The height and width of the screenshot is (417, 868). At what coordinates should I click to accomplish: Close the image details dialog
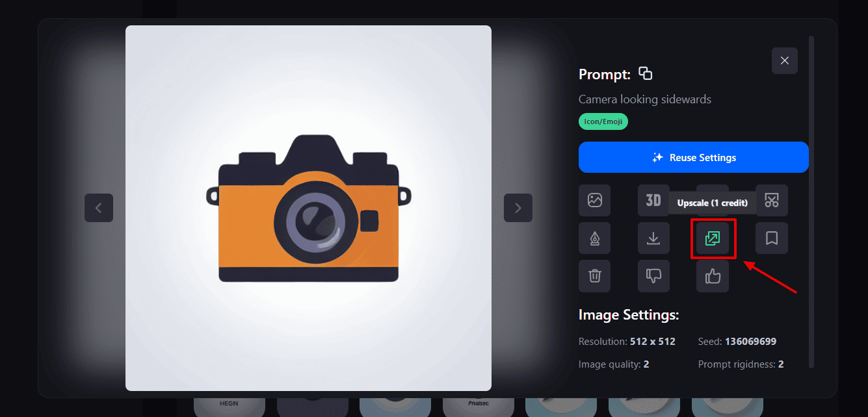click(x=785, y=60)
